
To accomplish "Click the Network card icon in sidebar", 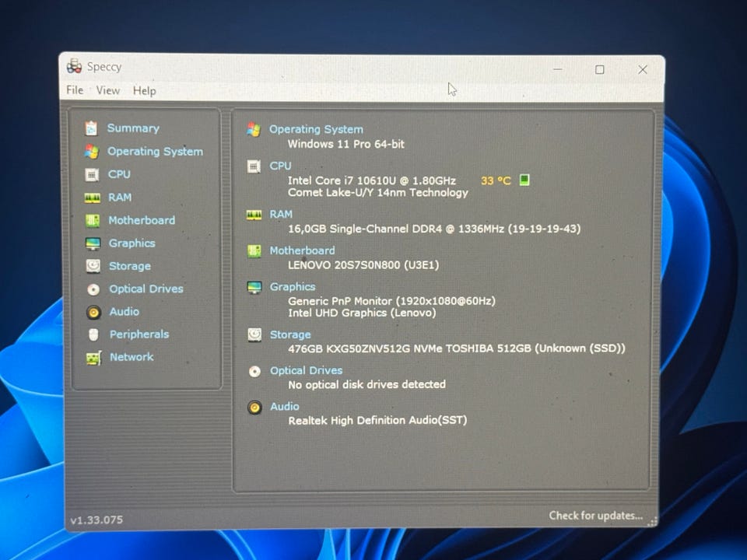I will [94, 358].
